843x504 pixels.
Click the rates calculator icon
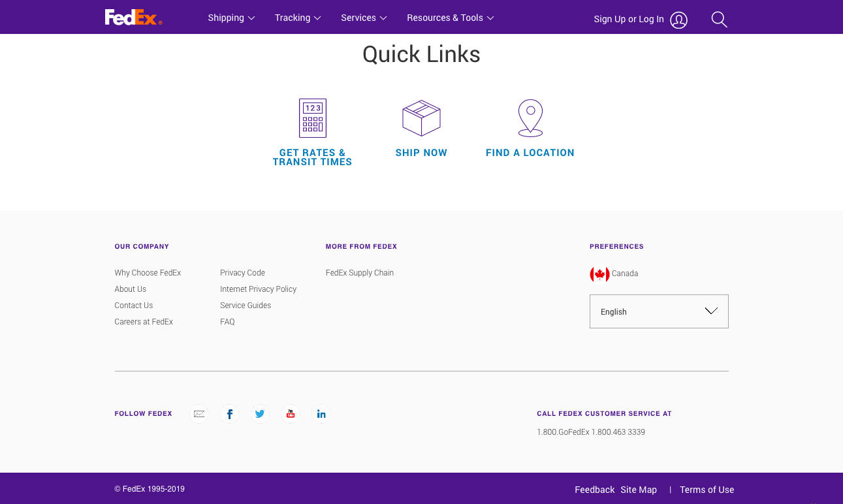tap(313, 118)
